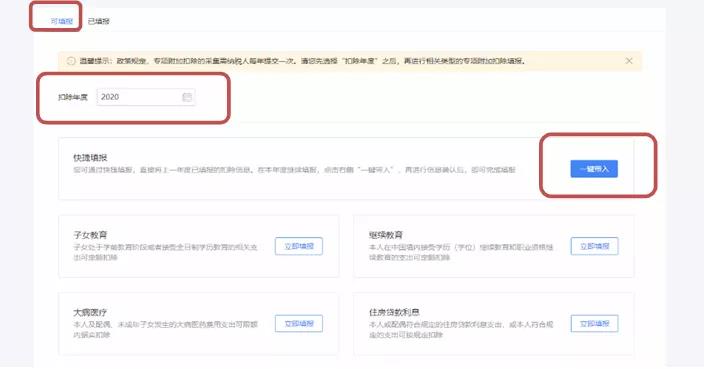Screen dimensions: 704x369
Task: Click the 继续教育 card title
Action: click(386, 235)
